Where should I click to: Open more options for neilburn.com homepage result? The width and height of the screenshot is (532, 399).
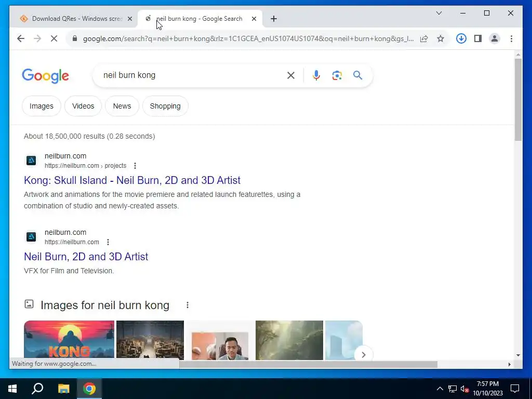[x=108, y=242]
